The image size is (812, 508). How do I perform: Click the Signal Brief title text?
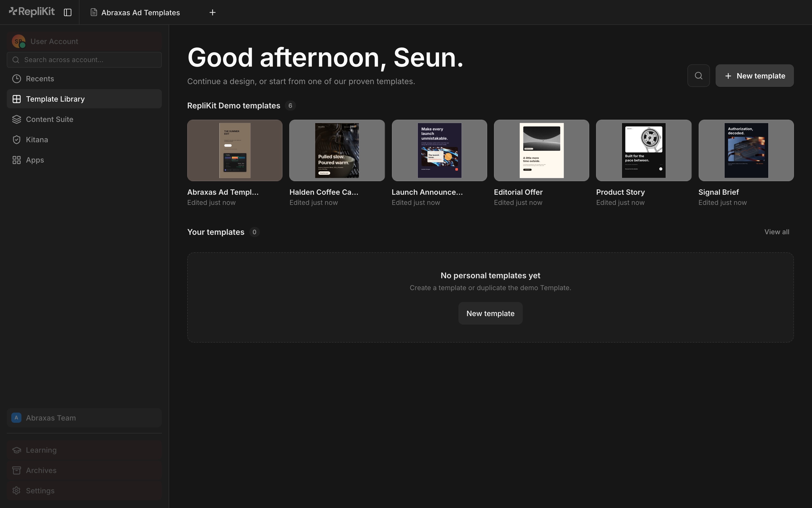pyautogui.click(x=718, y=192)
